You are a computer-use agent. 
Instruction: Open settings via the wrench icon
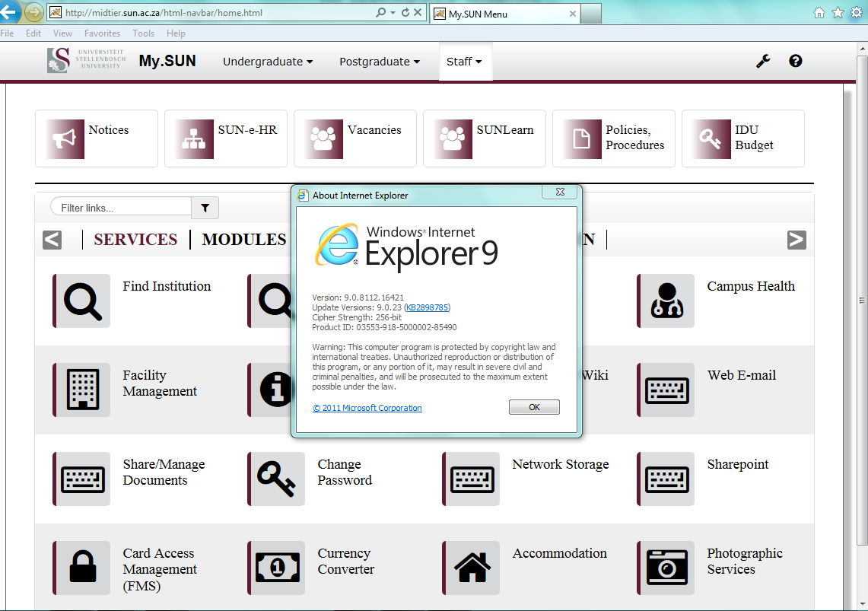tap(763, 61)
